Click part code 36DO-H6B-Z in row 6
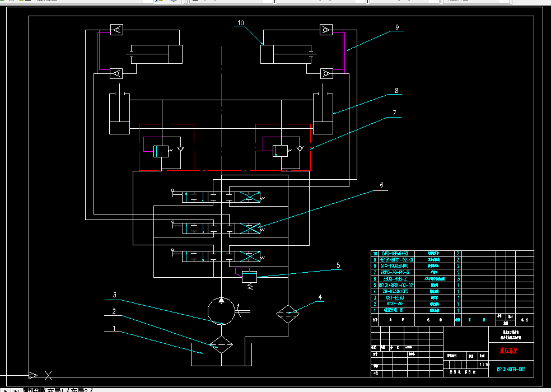The image size is (551, 392). click(395, 279)
